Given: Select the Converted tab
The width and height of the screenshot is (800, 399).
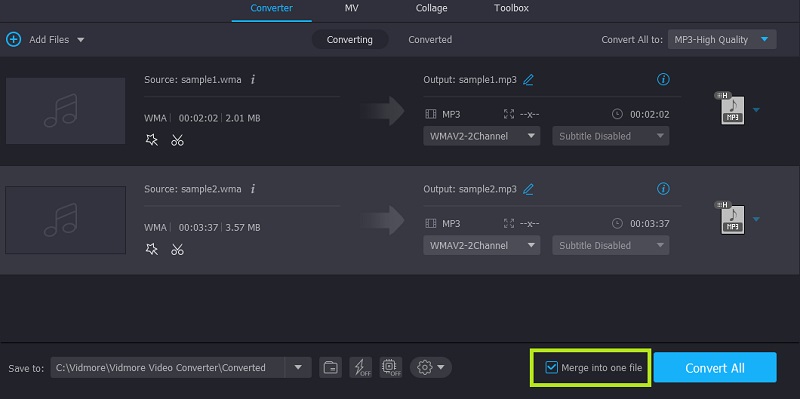Looking at the screenshot, I should (x=430, y=39).
